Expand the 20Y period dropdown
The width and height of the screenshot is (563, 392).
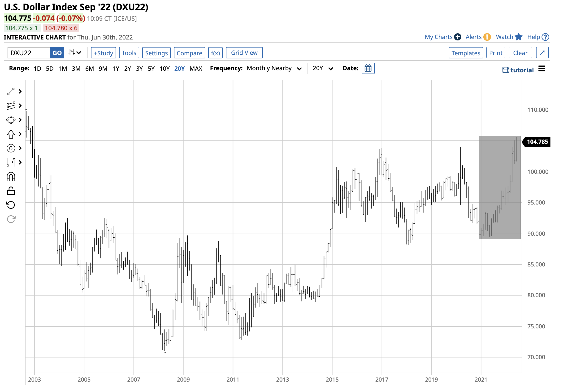coord(322,68)
